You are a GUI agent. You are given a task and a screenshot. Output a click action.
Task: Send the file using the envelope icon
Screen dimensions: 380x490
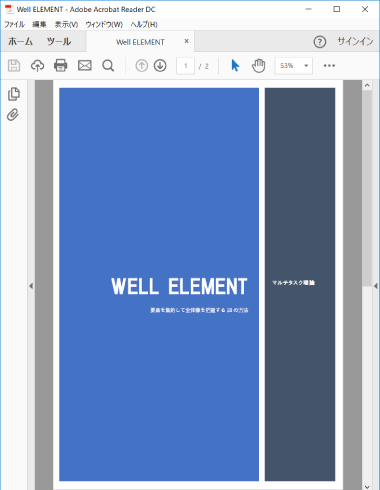coord(85,66)
